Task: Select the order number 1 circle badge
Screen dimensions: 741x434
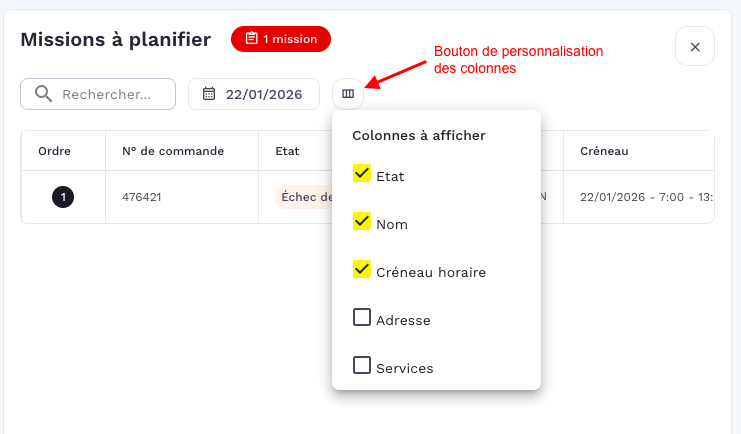Action: [63, 197]
